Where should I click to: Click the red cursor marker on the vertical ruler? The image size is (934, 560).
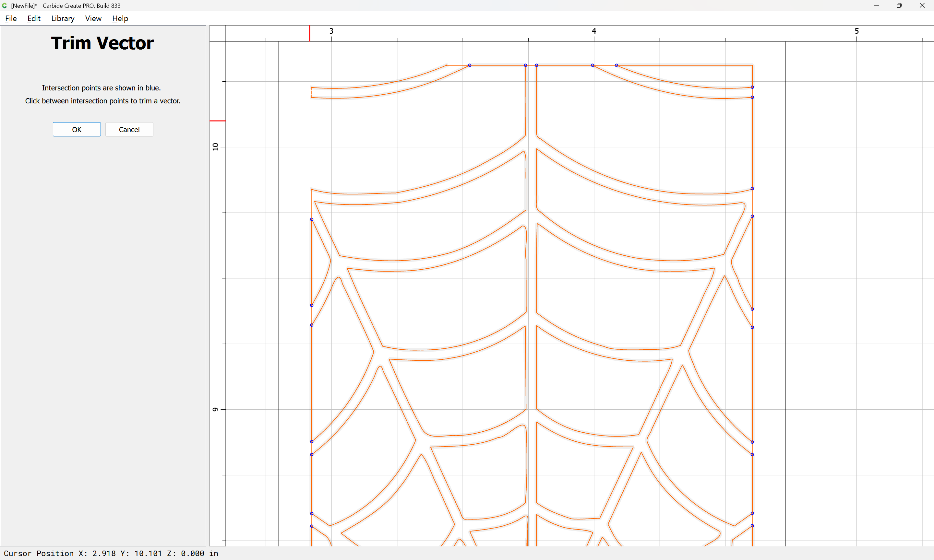click(x=218, y=121)
